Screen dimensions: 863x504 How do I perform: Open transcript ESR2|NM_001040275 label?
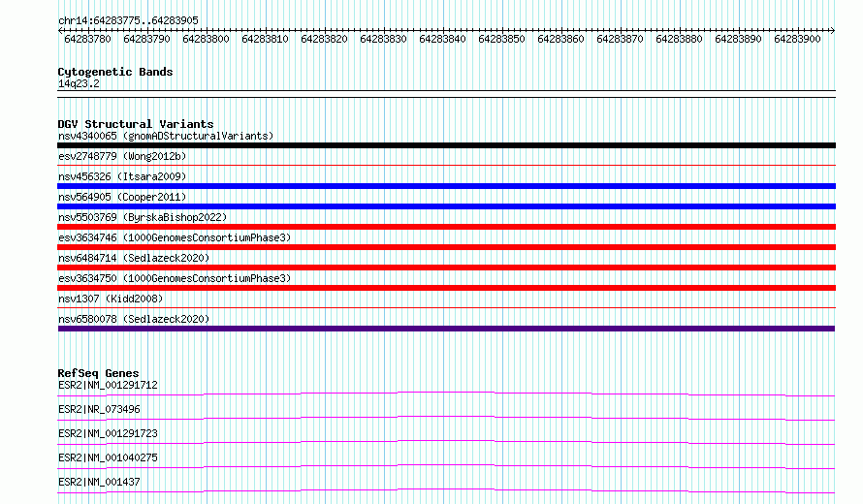(x=108, y=457)
